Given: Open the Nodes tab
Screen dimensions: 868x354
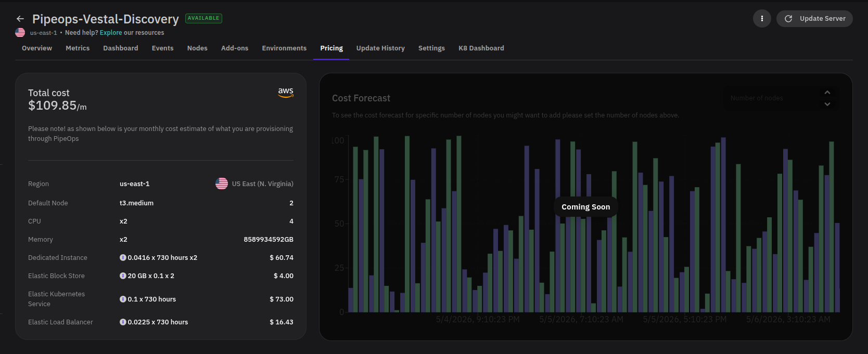Looking at the screenshot, I should click(197, 48).
